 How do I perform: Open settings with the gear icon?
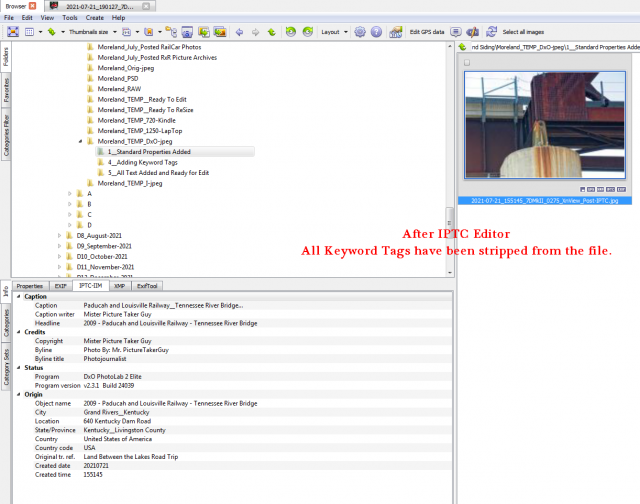(x=360, y=32)
